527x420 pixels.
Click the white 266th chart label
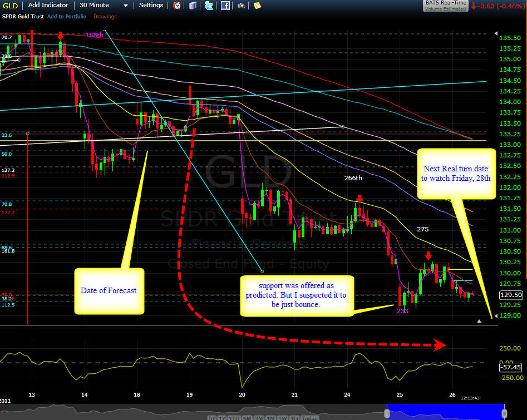(353, 178)
